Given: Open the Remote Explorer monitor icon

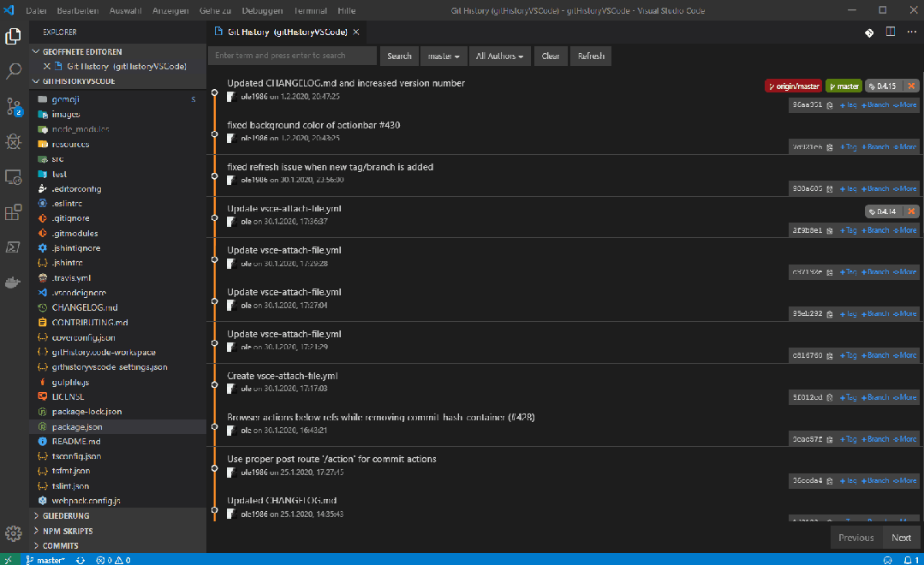Looking at the screenshot, I should [x=13, y=176].
